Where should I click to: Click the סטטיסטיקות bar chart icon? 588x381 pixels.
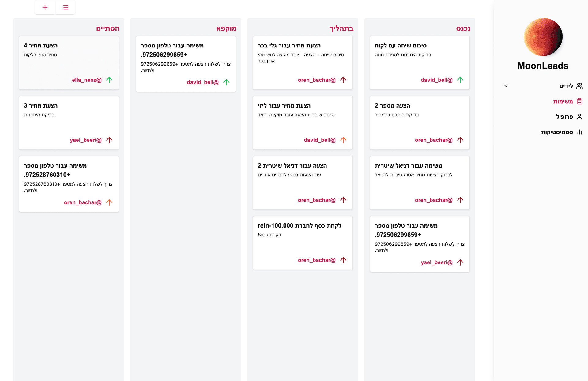[x=579, y=132]
